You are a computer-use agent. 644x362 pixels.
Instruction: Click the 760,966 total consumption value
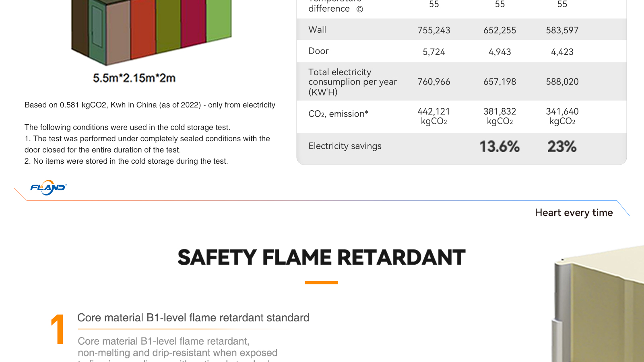(434, 82)
